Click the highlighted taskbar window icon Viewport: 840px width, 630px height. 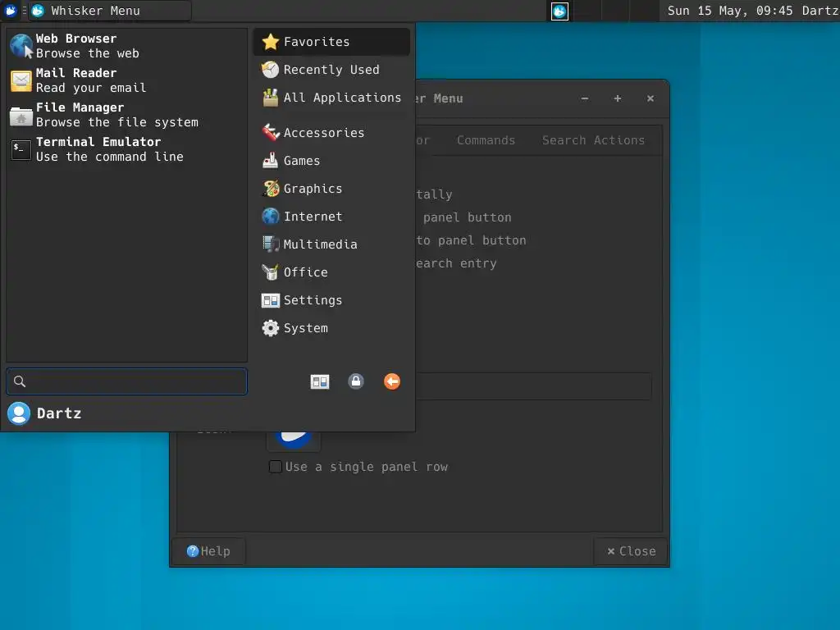coord(559,11)
